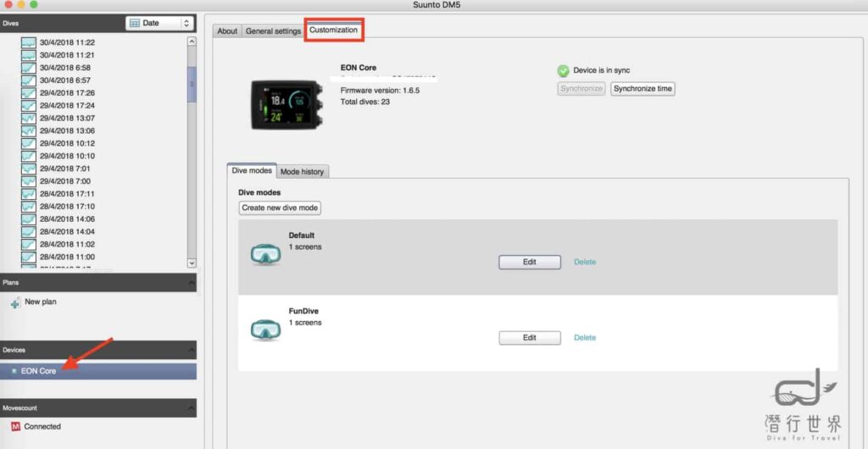Collapse the Movescount panel
The image size is (868, 449).
tap(192, 408)
